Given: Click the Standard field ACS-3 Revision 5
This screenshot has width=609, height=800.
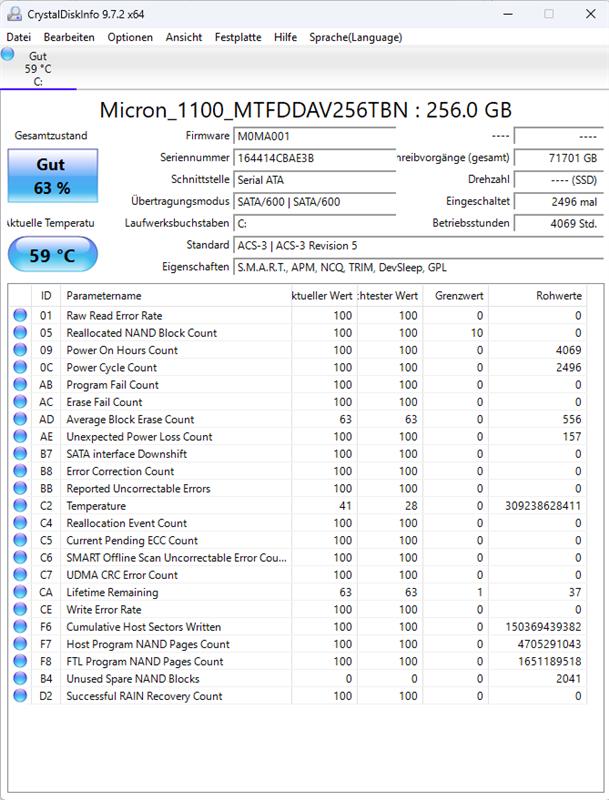Looking at the screenshot, I should coord(418,245).
